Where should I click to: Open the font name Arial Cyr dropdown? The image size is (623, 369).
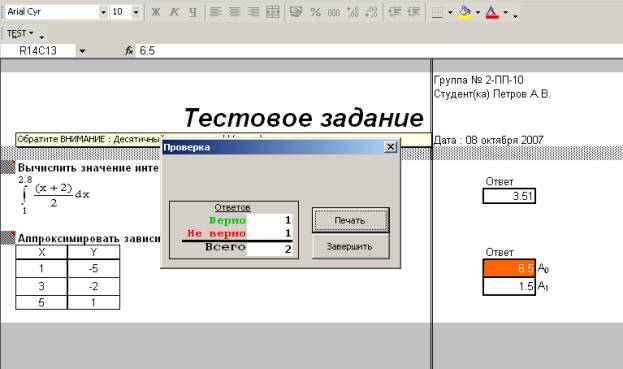pos(103,12)
